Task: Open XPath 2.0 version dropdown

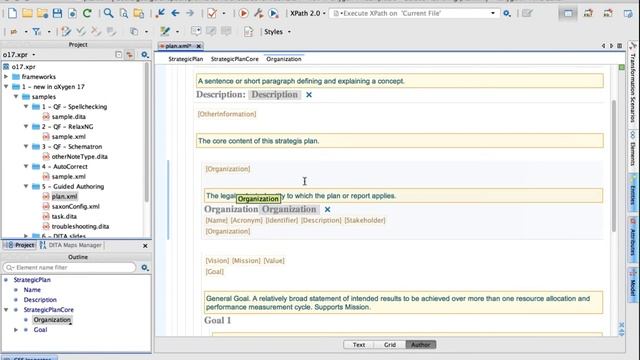Action: pyautogui.click(x=308, y=13)
